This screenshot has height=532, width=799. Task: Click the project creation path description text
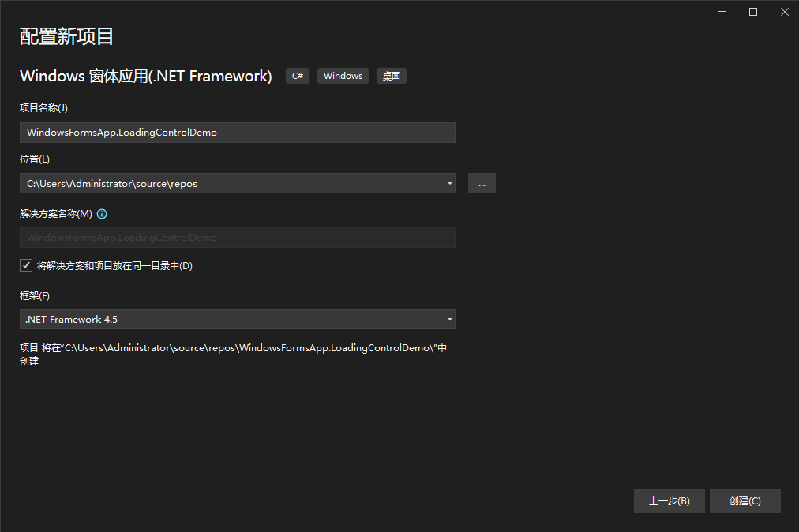point(234,354)
